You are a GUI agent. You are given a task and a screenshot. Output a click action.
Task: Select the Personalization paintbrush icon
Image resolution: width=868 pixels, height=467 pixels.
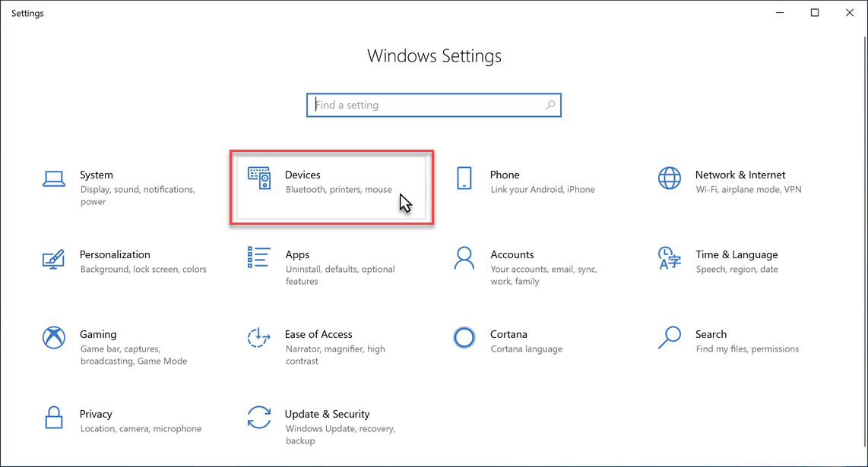coord(54,259)
